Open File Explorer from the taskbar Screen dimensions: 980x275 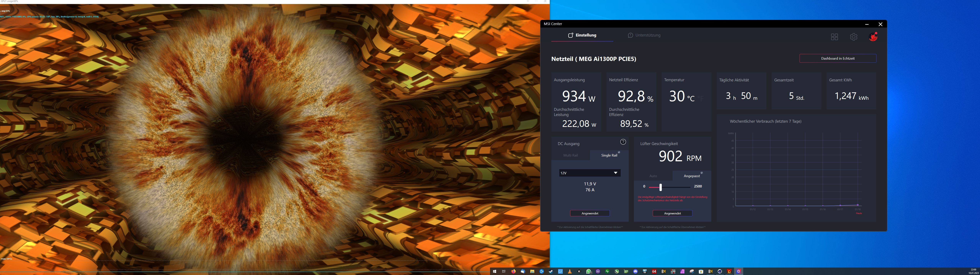(x=532, y=271)
